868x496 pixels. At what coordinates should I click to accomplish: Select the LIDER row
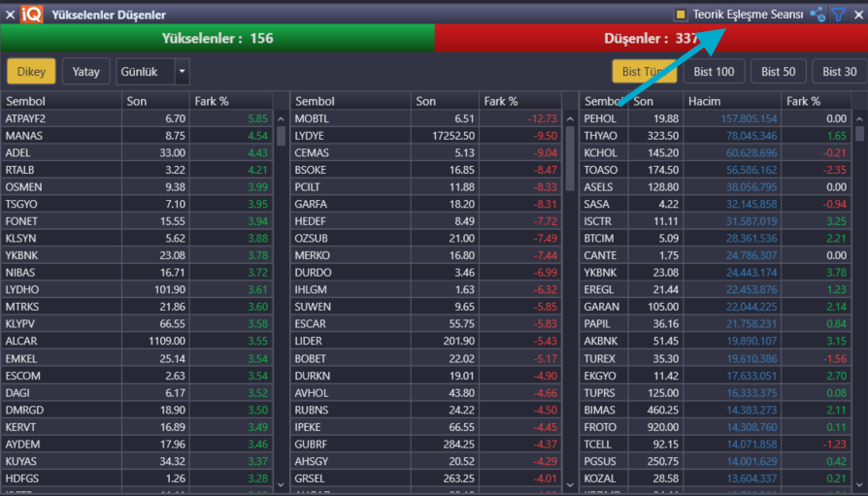pos(426,341)
